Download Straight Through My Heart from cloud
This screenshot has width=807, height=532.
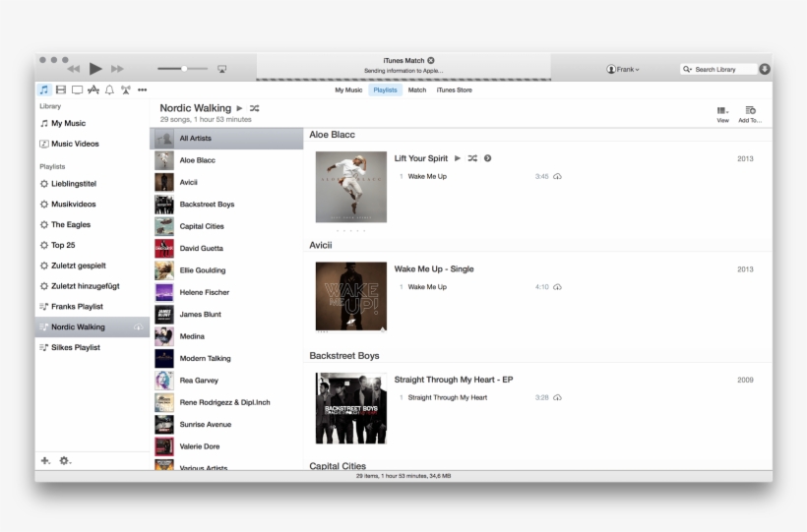click(x=557, y=397)
